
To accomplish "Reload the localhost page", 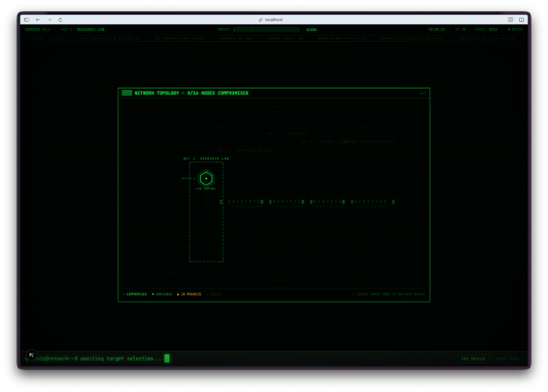I will click(x=60, y=20).
